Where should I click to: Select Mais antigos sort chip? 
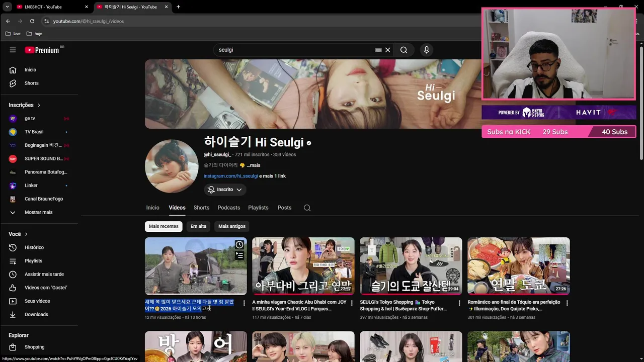coord(232,226)
